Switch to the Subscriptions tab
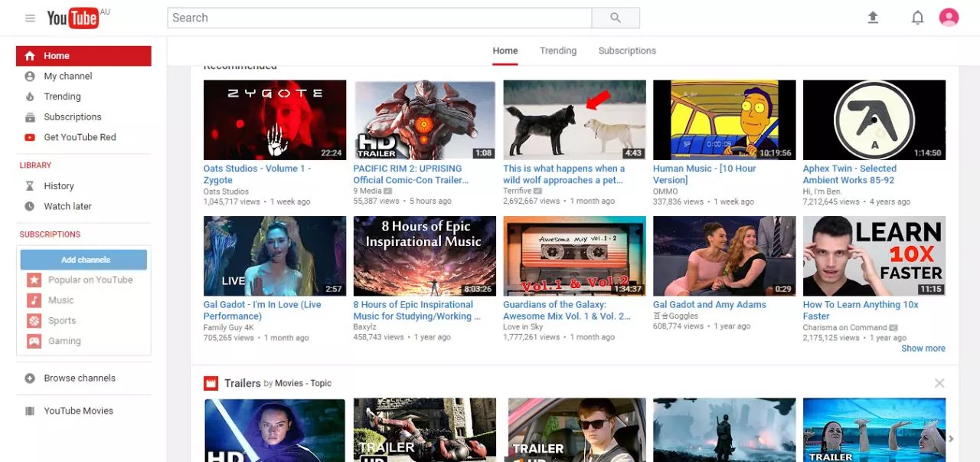980x462 pixels. point(626,51)
